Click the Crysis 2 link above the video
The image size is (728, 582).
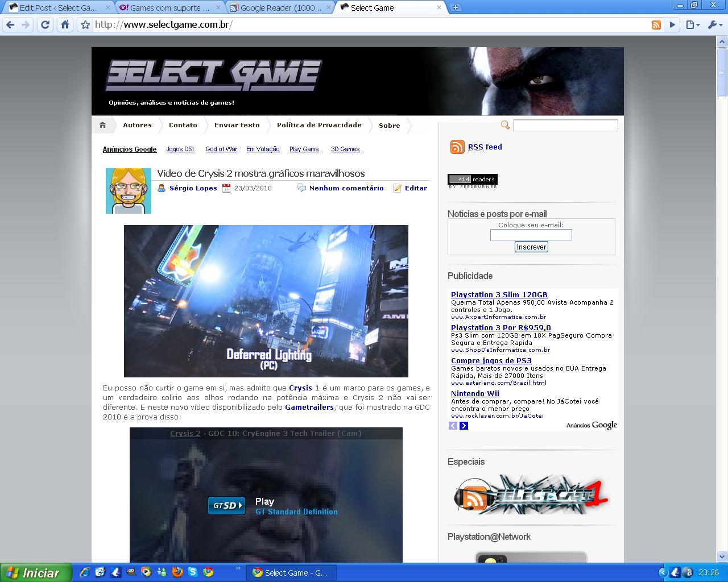(x=185, y=433)
